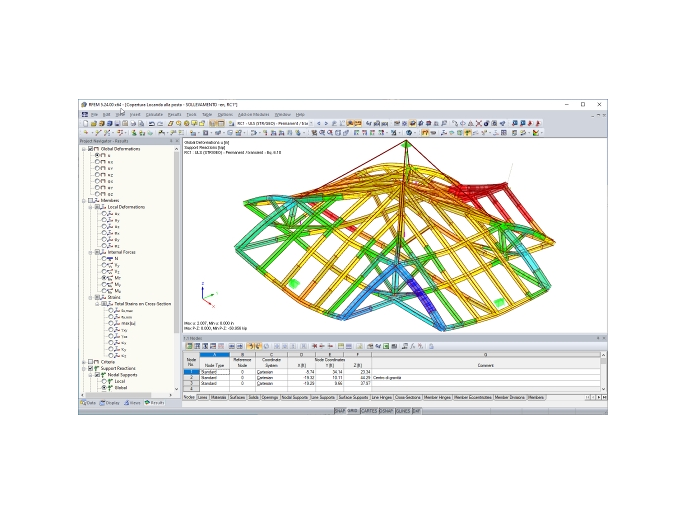Click the Excel export icon in table toolbar
This screenshot has width=686, height=514.
point(386,346)
